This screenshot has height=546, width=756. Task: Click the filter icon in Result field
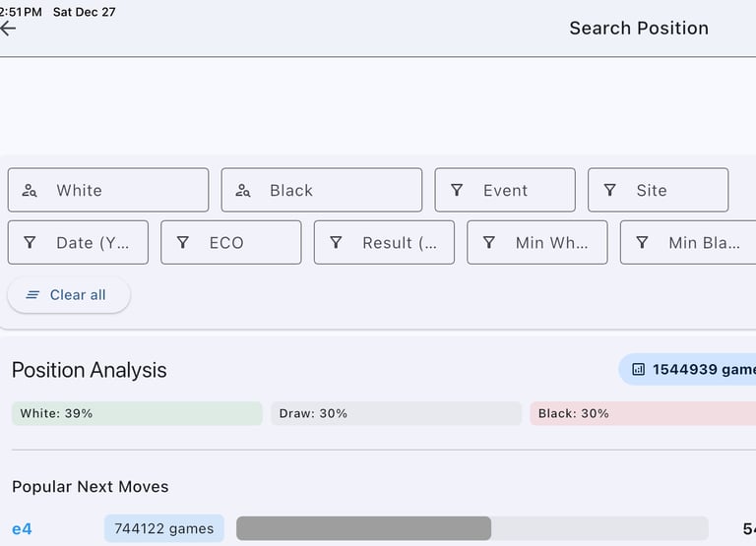click(x=336, y=243)
